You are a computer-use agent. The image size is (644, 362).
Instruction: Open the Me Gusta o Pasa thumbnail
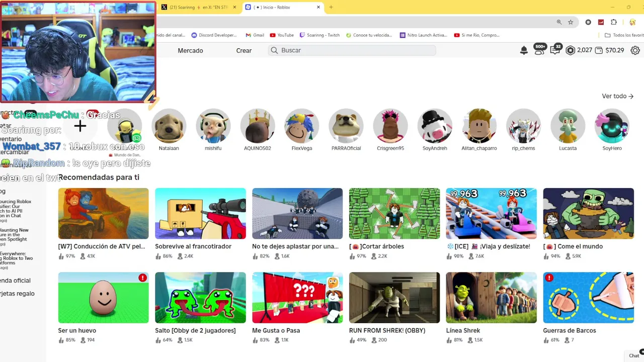pos(297,298)
